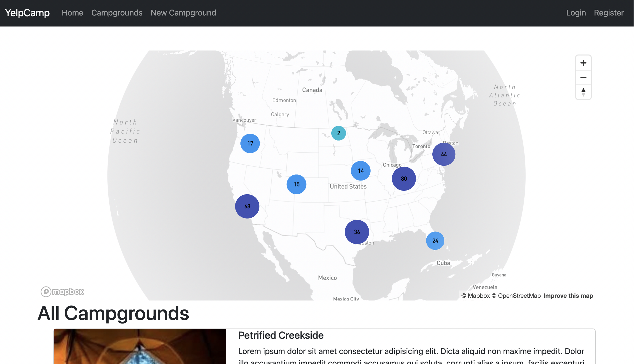Image resolution: width=634 pixels, height=364 pixels.
Task: Click the Mexico country label
Action: (x=327, y=278)
